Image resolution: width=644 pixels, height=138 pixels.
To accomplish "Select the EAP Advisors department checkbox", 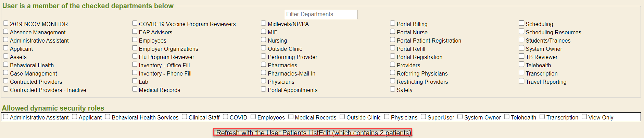I will coord(135,32).
